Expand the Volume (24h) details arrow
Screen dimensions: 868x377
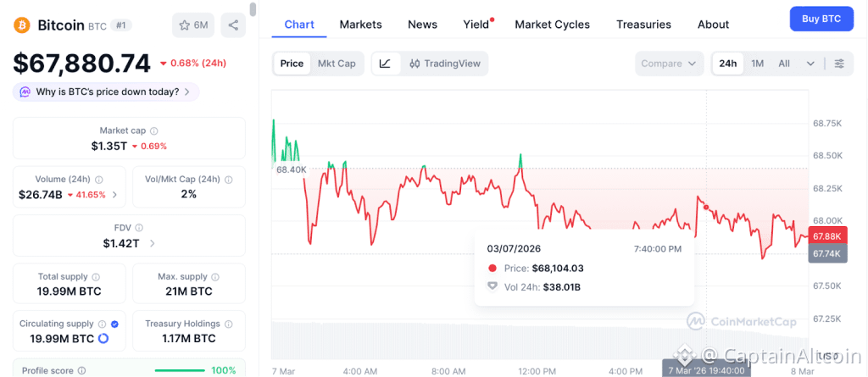pyautogui.click(x=115, y=195)
